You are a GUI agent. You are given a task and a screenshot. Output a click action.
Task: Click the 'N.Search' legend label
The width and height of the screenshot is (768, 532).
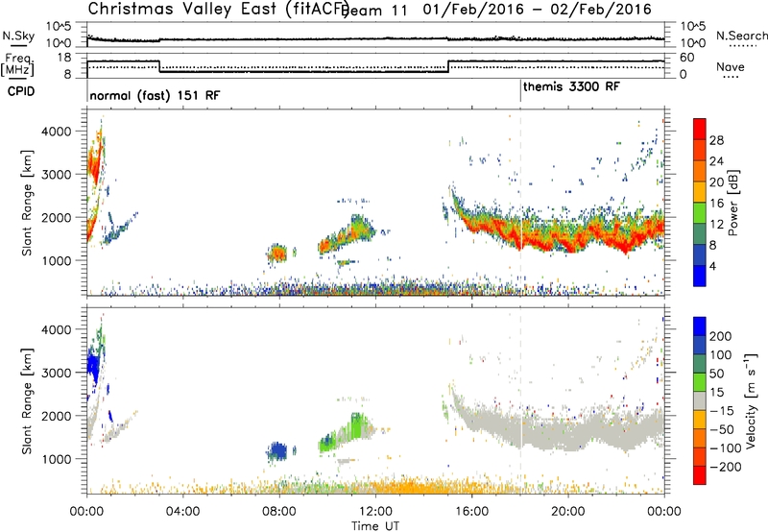click(741, 36)
